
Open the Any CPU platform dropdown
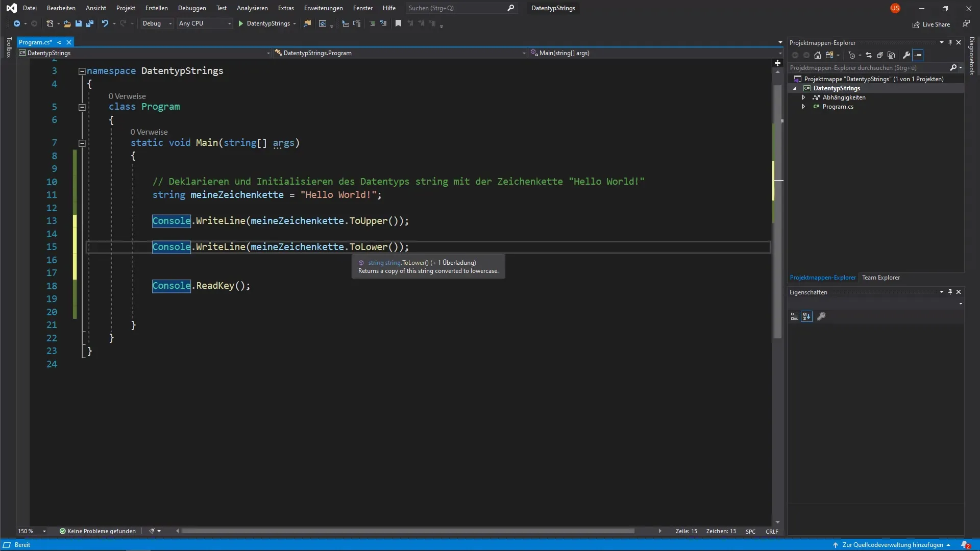pos(205,23)
